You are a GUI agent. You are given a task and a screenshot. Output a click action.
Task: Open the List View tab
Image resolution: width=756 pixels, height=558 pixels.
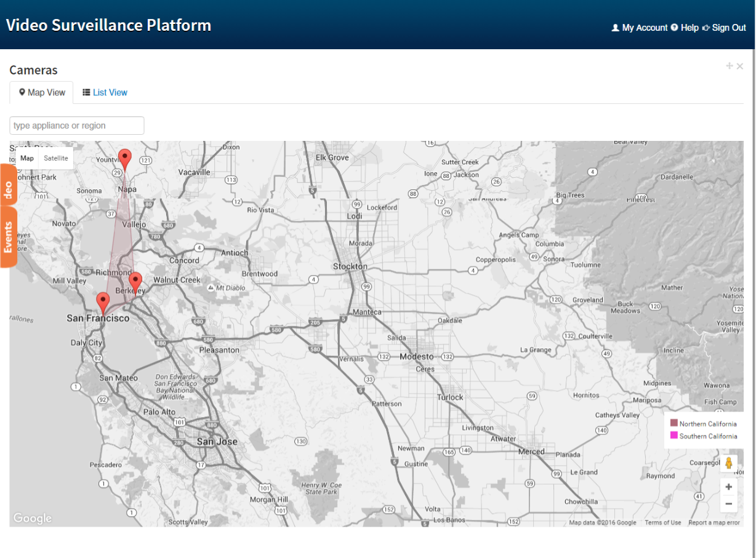click(105, 92)
